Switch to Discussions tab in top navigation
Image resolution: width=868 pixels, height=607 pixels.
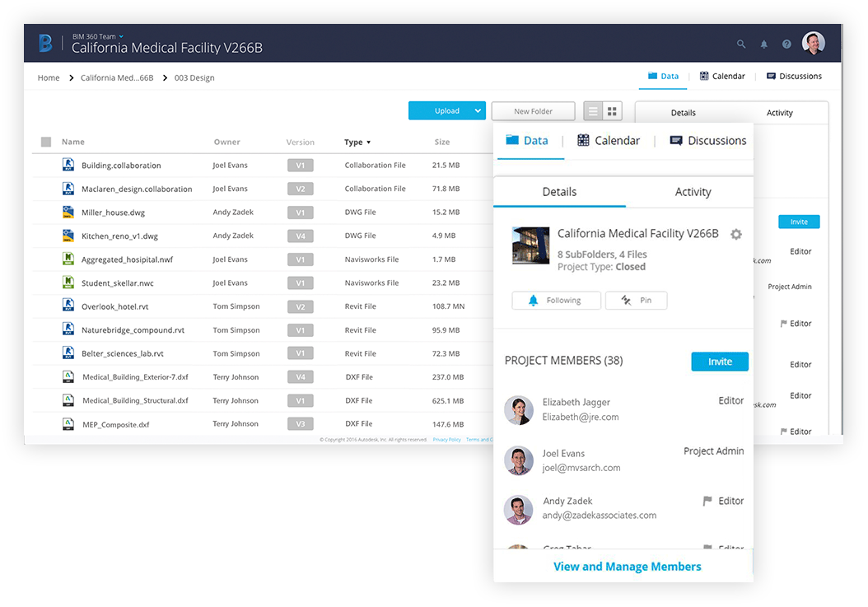pos(794,77)
